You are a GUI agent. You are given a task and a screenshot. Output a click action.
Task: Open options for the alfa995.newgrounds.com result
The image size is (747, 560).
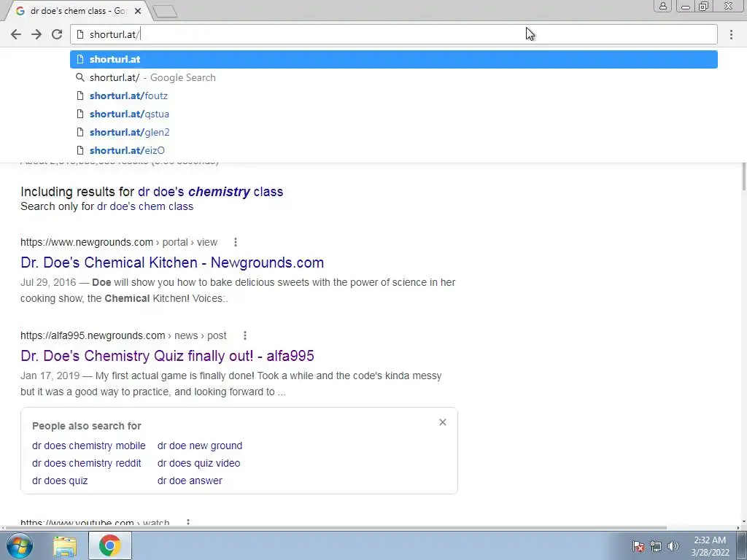pyautogui.click(x=245, y=335)
